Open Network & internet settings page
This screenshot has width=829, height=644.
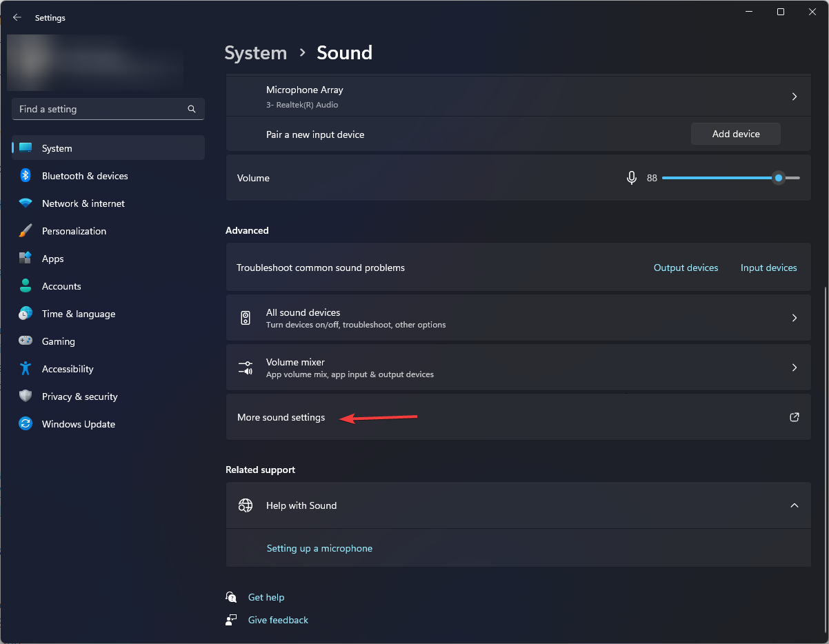108,203
